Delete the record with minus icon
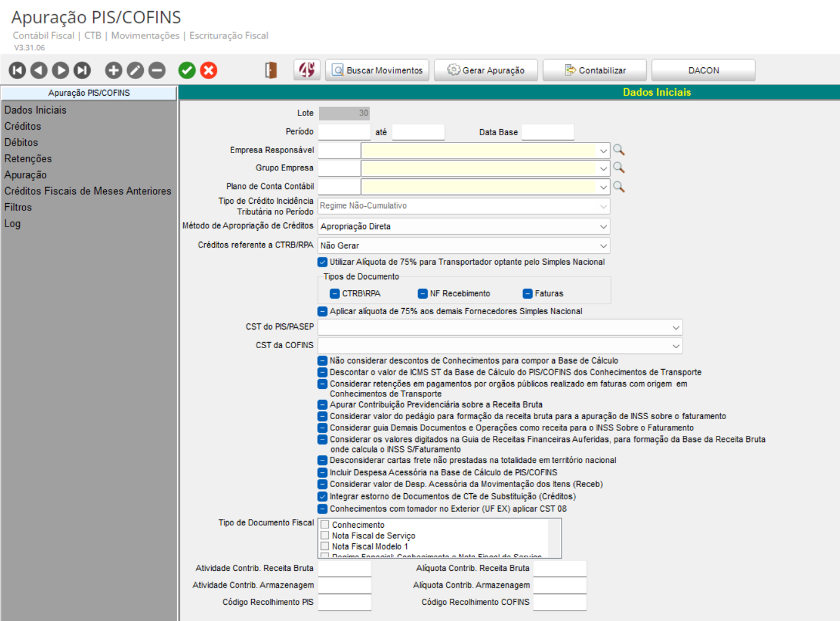This screenshot has width=840, height=621. [x=157, y=70]
